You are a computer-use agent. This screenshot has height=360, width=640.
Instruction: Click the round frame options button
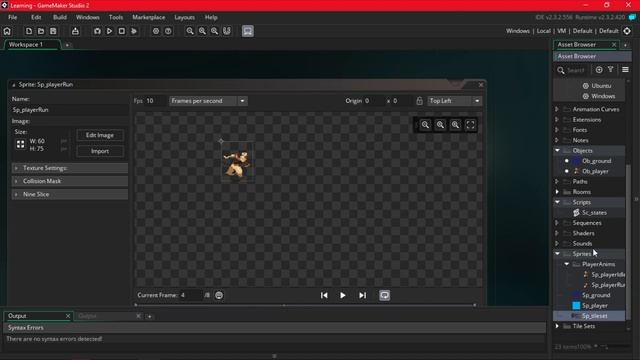click(219, 295)
